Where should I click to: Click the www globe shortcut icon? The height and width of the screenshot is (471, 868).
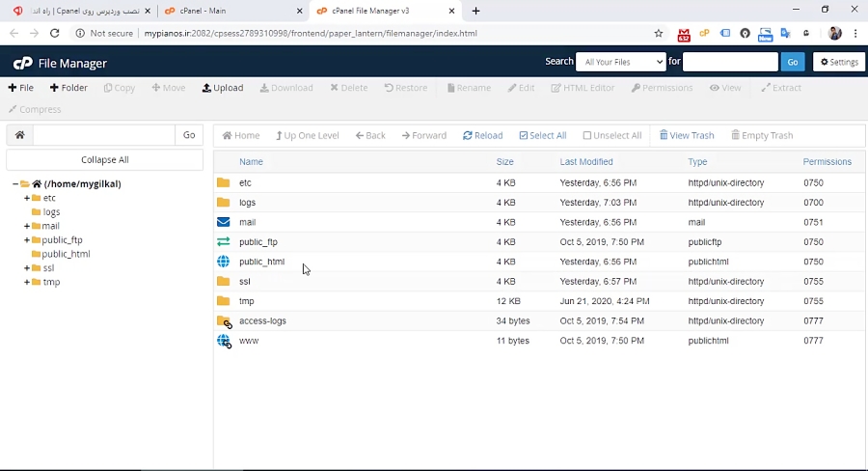[x=224, y=341]
